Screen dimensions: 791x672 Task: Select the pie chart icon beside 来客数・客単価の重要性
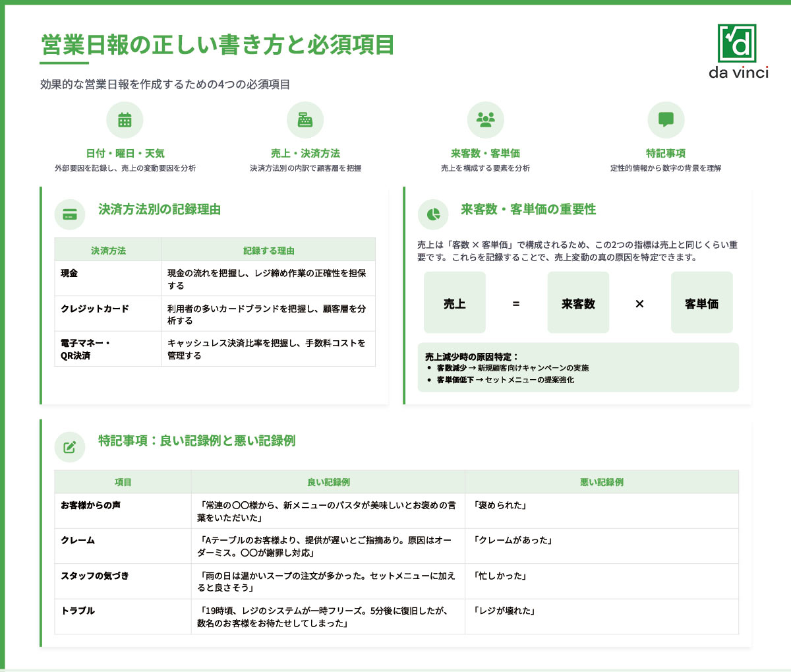click(x=432, y=214)
